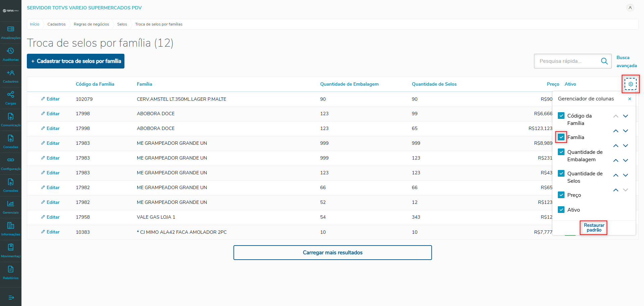Click Restaurar padrão button
The width and height of the screenshot is (644, 306).
[x=594, y=228]
